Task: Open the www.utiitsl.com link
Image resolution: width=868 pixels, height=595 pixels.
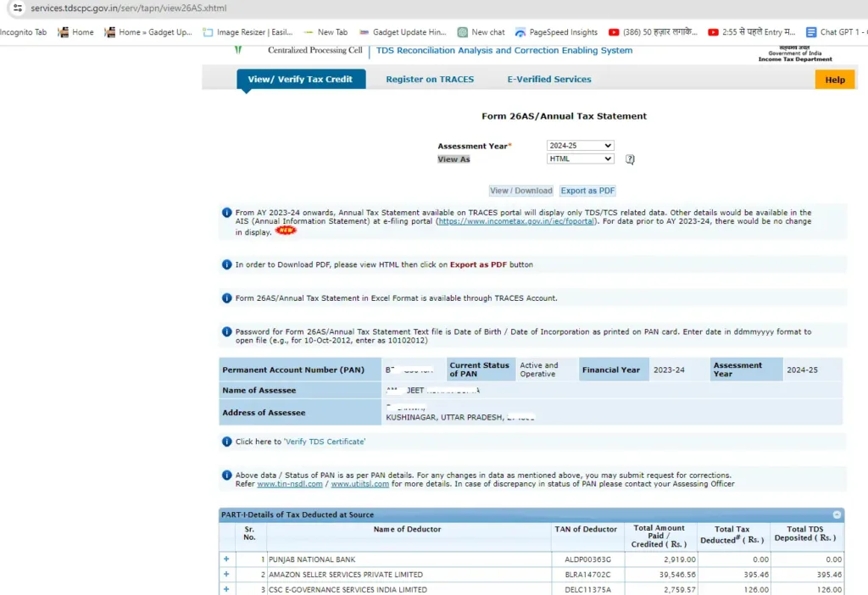Action: pos(359,484)
